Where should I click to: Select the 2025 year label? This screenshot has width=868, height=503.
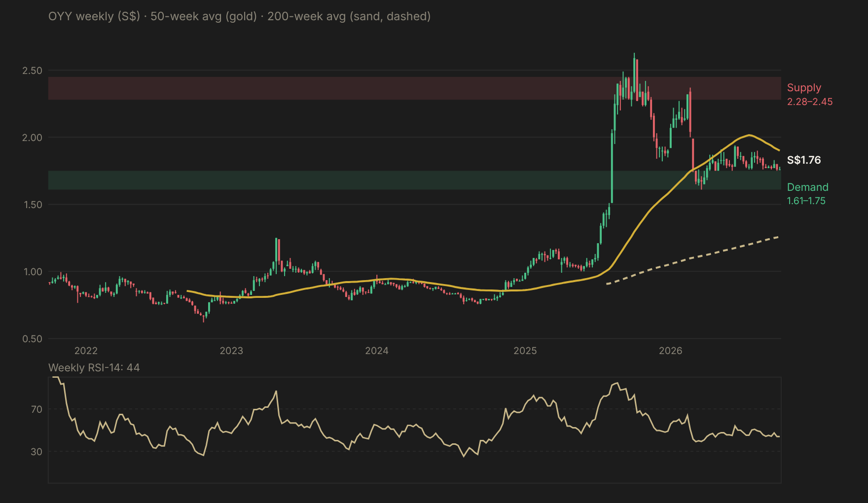pos(525,351)
